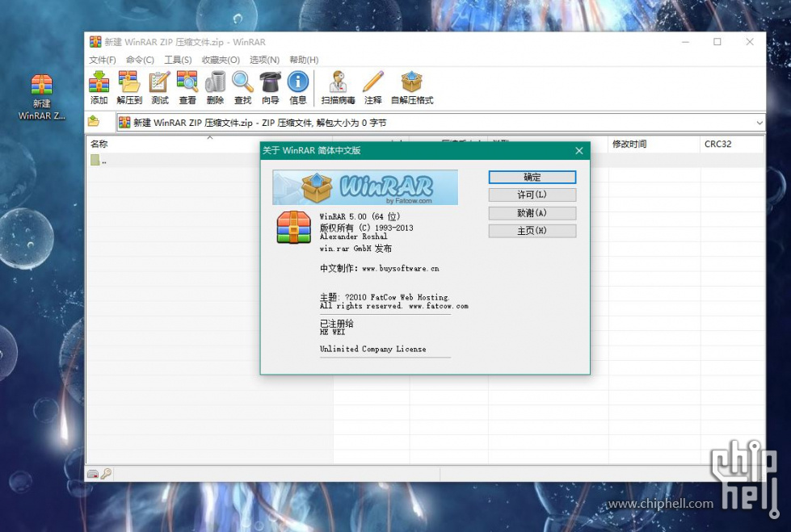Select the desktop 新建 WinRAR ZIP file icon
Viewport: 791px width, 532px height.
click(41, 98)
